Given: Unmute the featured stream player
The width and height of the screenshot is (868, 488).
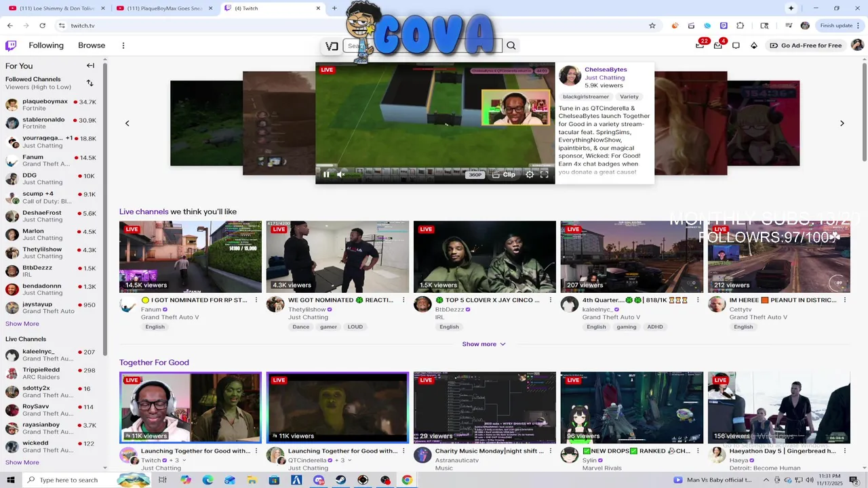Looking at the screenshot, I should 341,175.
